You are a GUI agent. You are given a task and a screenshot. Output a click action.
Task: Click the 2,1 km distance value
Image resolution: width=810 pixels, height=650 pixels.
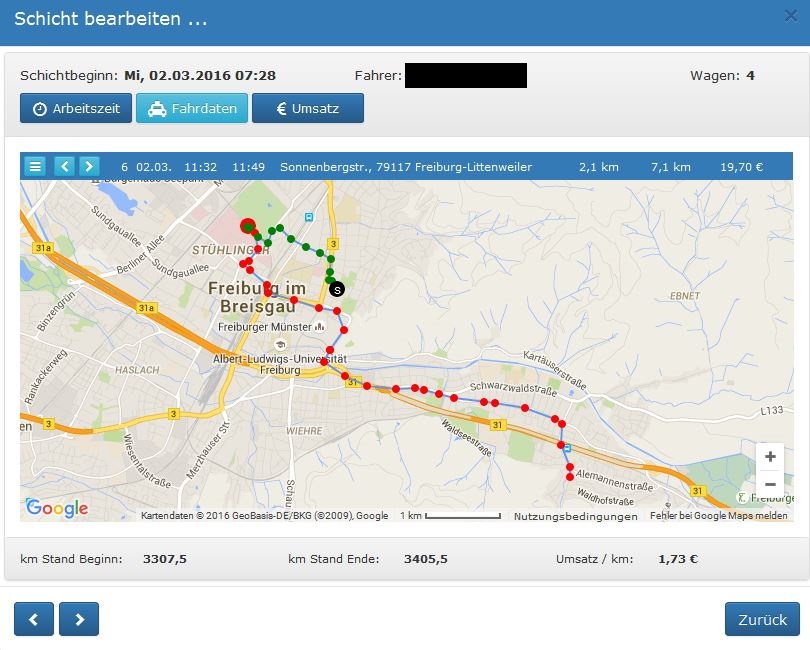[599, 167]
